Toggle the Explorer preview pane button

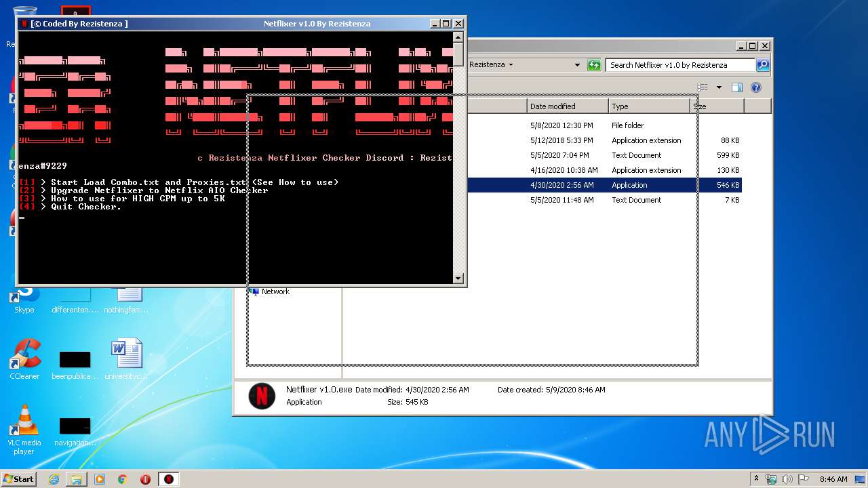[737, 87]
